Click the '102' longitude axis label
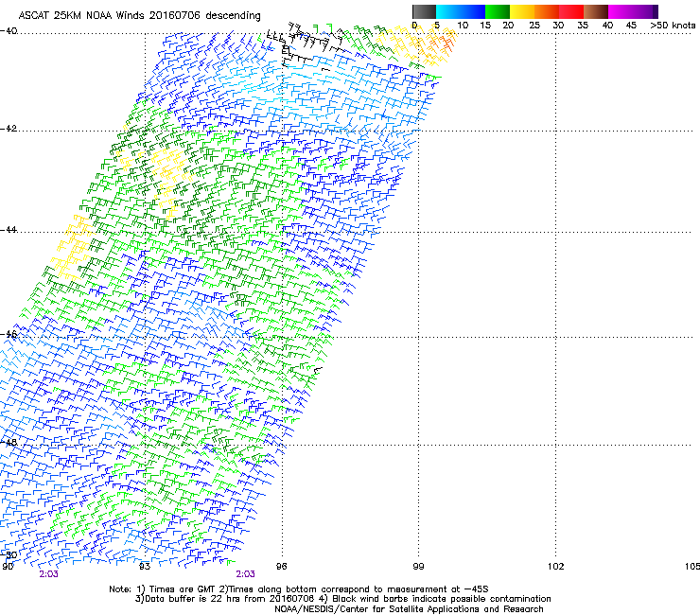This screenshot has height=615, width=700. click(556, 567)
